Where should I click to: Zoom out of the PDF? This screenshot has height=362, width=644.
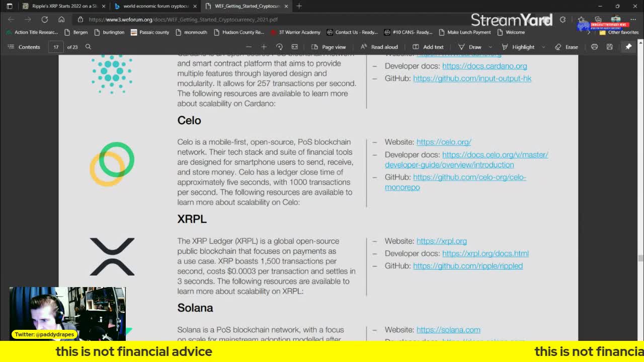(249, 47)
